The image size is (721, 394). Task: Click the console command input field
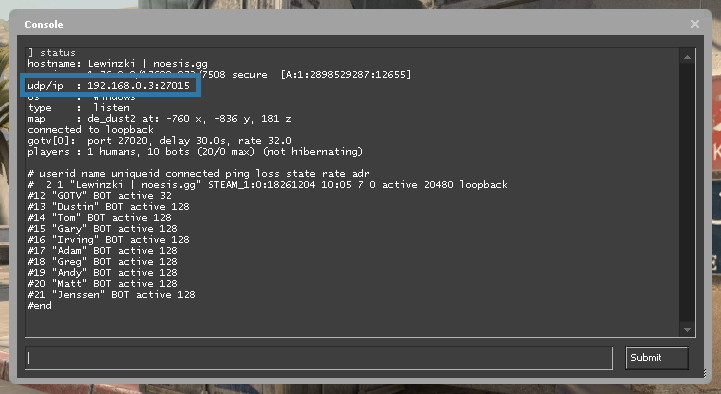click(x=319, y=358)
